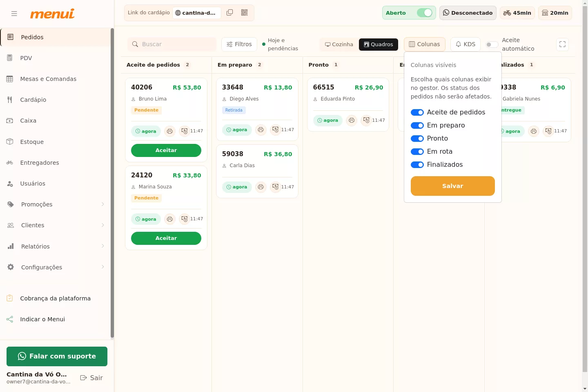
Task: Turn off Finalizados column toggle
Action: [417, 165]
